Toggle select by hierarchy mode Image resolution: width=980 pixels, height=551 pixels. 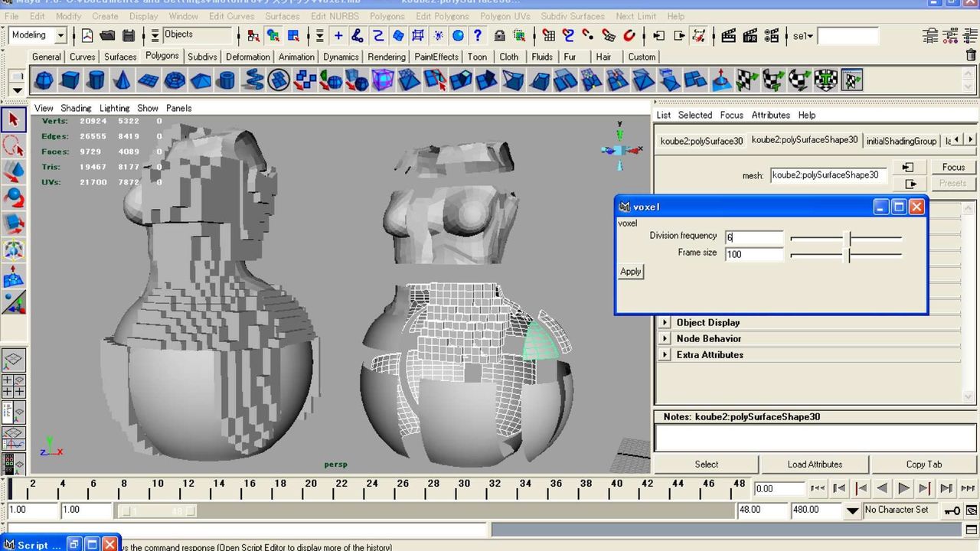click(253, 35)
